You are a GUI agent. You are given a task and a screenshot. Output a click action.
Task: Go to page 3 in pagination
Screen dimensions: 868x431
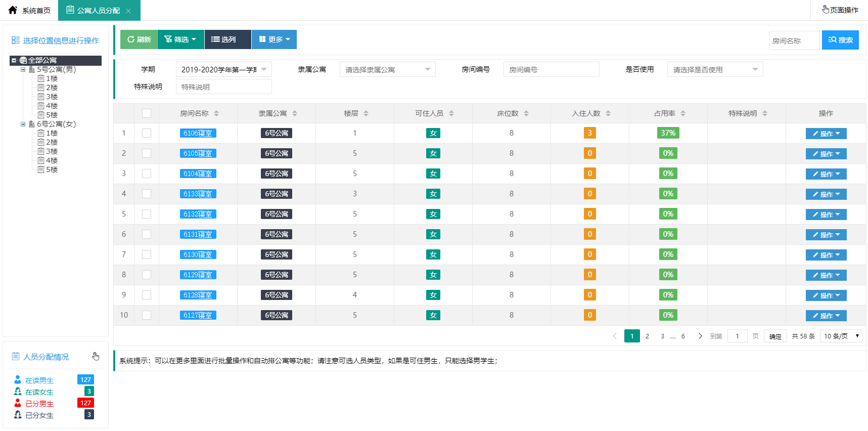click(x=662, y=336)
